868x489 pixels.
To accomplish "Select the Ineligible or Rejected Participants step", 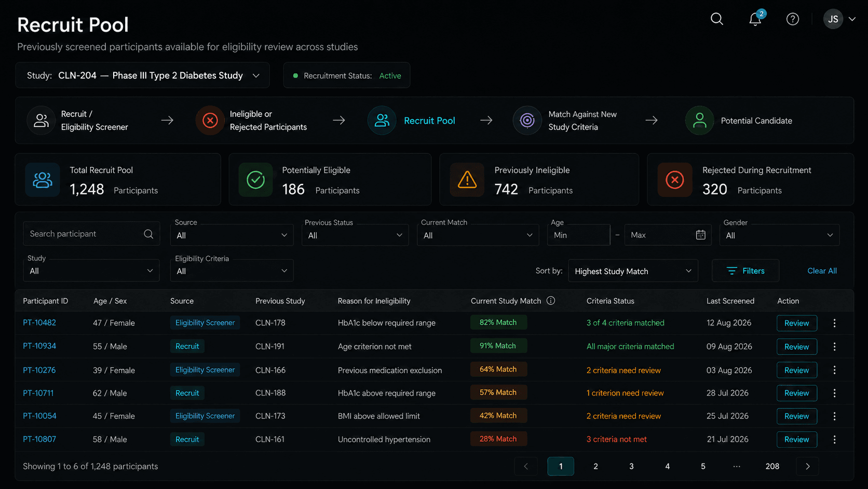I will (x=252, y=121).
